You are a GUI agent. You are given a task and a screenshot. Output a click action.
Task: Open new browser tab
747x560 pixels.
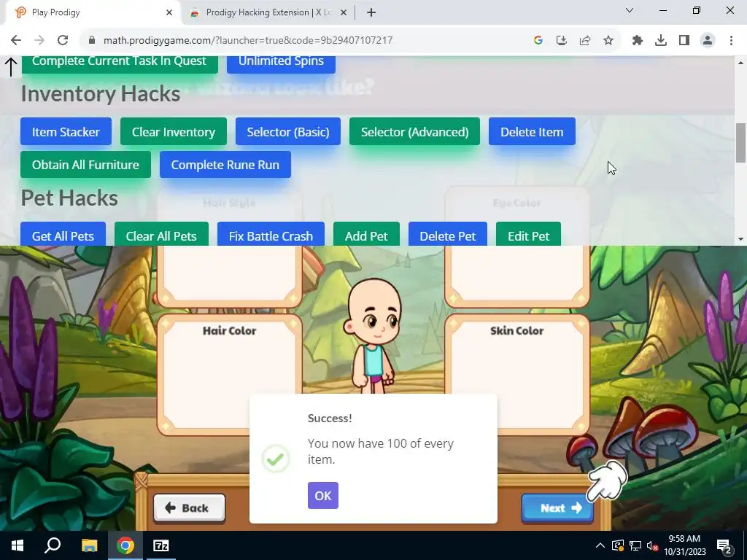pyautogui.click(x=371, y=12)
